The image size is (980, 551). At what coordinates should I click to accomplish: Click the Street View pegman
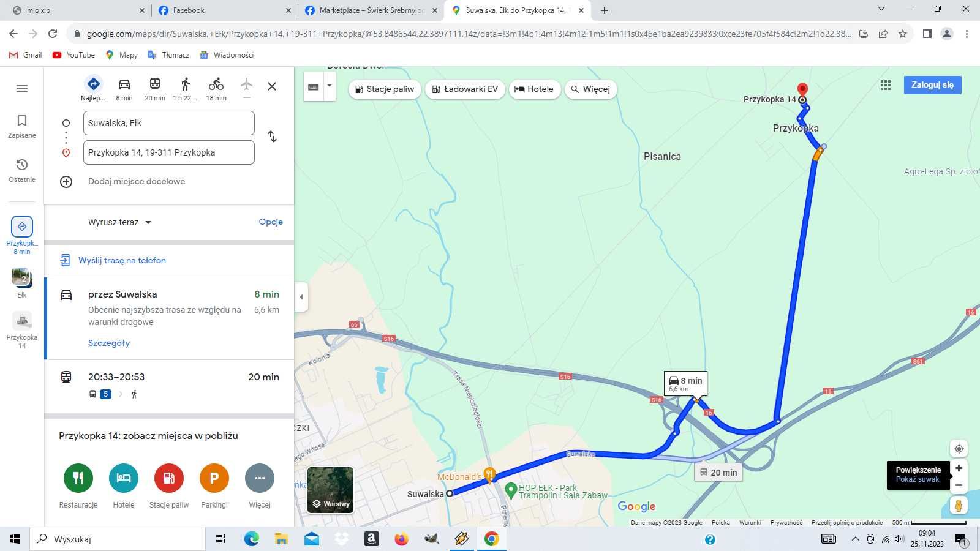tap(959, 505)
